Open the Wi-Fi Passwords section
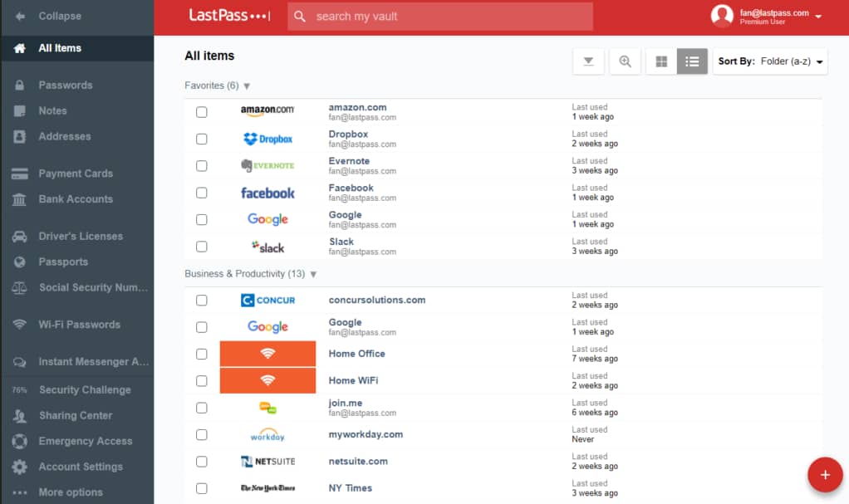This screenshot has height=504, width=849. (x=77, y=324)
